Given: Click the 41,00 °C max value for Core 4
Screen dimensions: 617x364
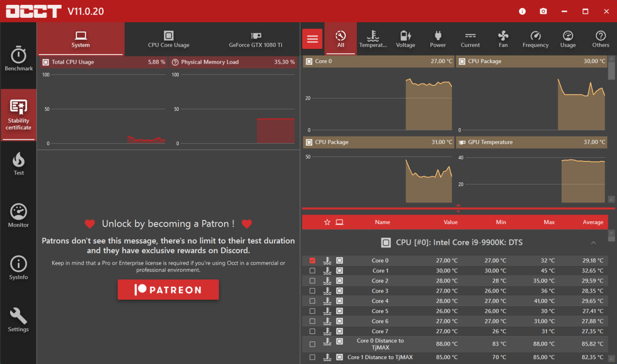Looking at the screenshot, I should pyautogui.click(x=545, y=301).
